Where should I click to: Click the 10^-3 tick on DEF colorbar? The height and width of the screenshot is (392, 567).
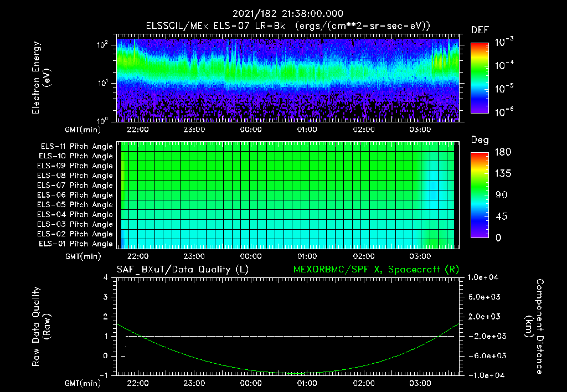[x=504, y=42]
